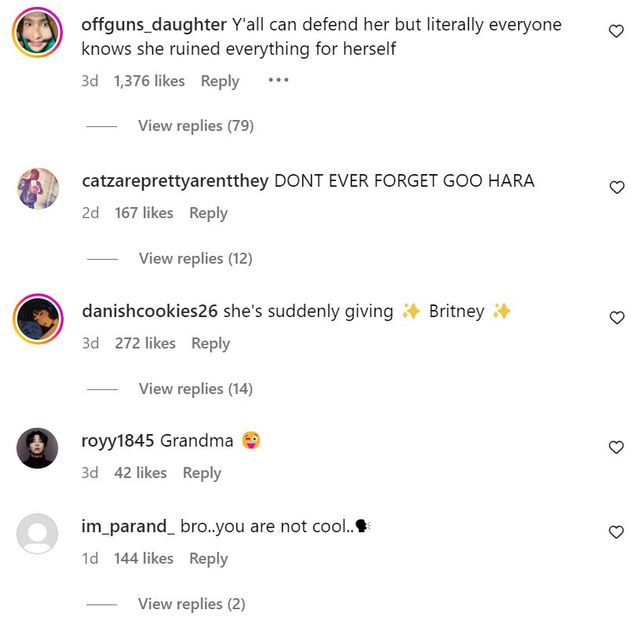Reply to offguns_daughter's comment
This screenshot has width=640, height=620.
click(220, 81)
